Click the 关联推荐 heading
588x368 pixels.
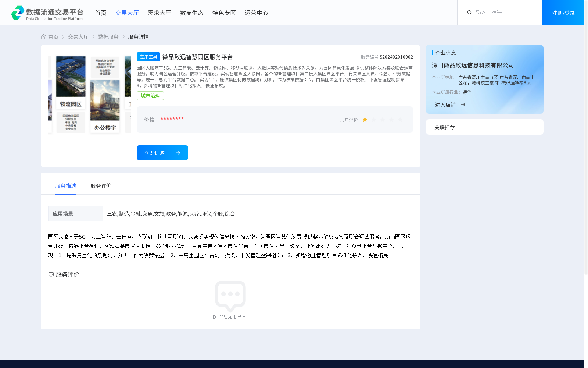445,127
